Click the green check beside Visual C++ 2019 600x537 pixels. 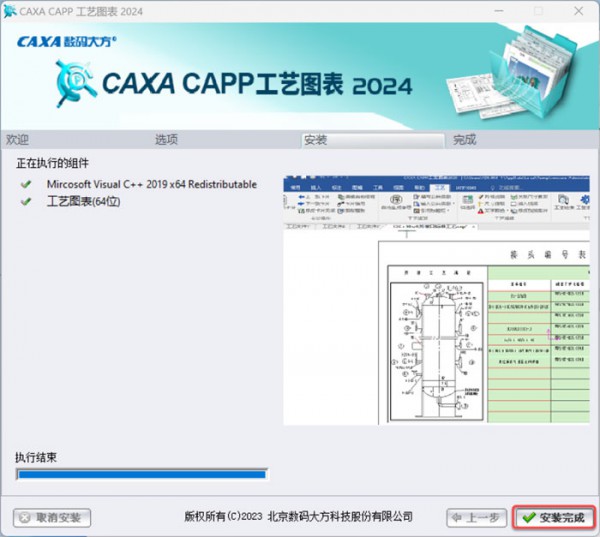point(26,184)
